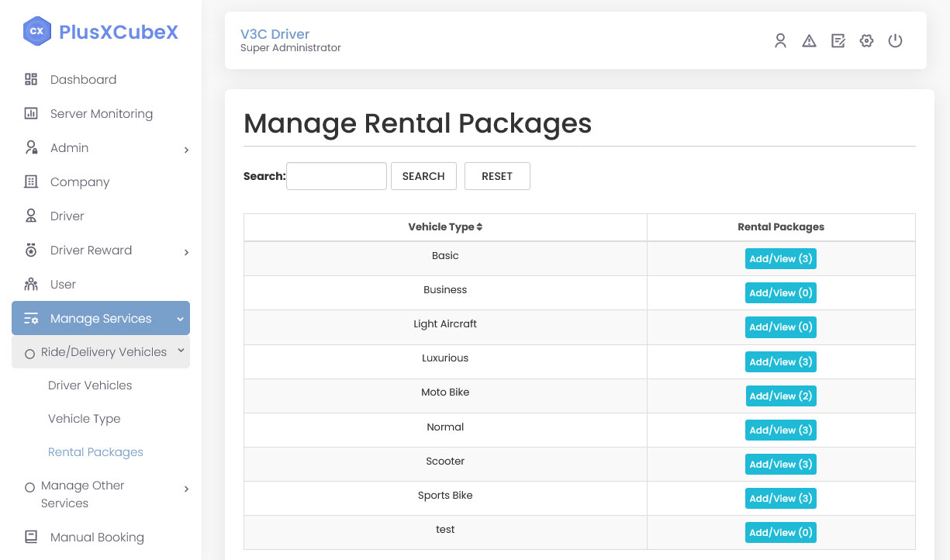The image size is (950, 560).
Task: Click the 'Super Administrator' role text
Action: click(x=291, y=48)
